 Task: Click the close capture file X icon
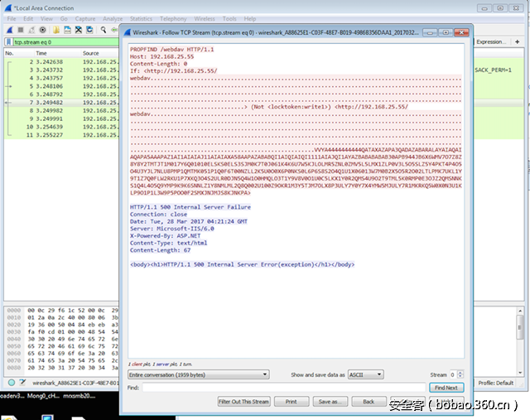(76, 30)
